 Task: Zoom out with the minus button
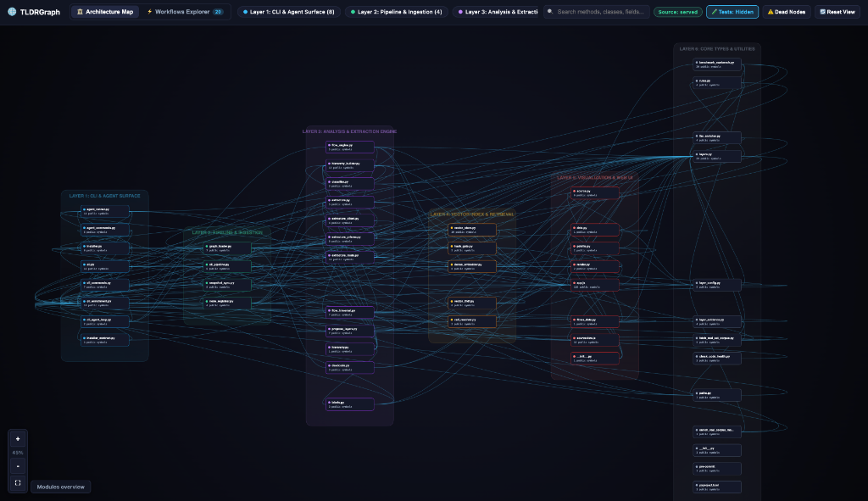[x=18, y=466]
